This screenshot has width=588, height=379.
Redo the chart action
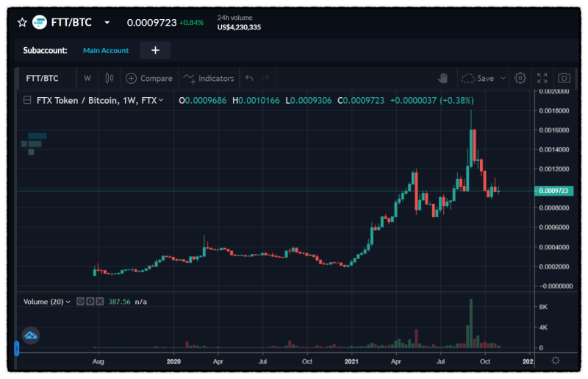coord(265,78)
